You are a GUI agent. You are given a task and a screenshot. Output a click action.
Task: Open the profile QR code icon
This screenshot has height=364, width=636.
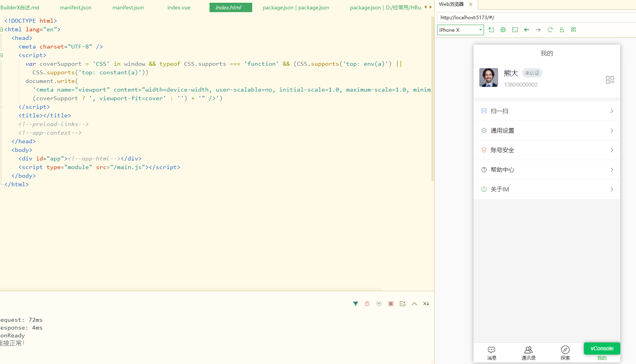pos(610,80)
